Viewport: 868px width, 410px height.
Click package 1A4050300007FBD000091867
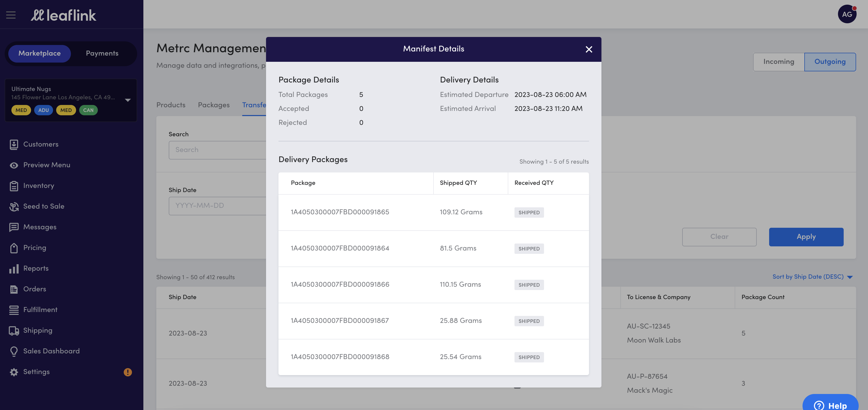pos(340,321)
